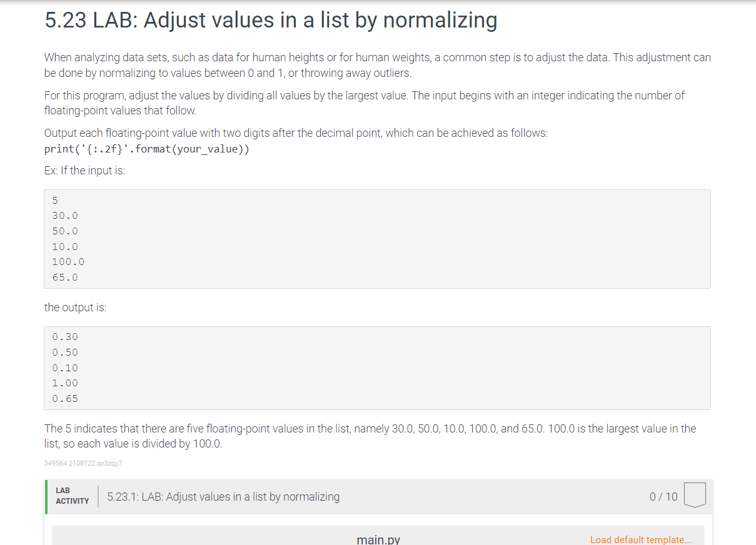
Task: Click the number 5 at top of input example
Action: [x=54, y=199]
